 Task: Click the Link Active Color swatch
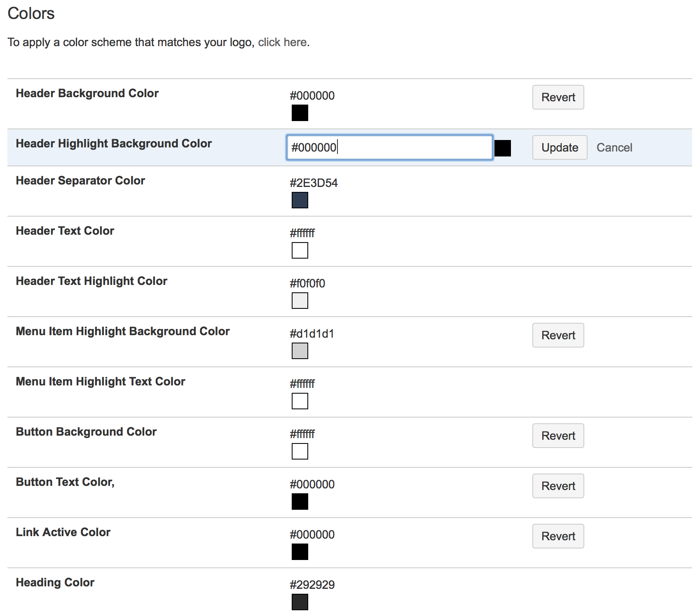300,552
